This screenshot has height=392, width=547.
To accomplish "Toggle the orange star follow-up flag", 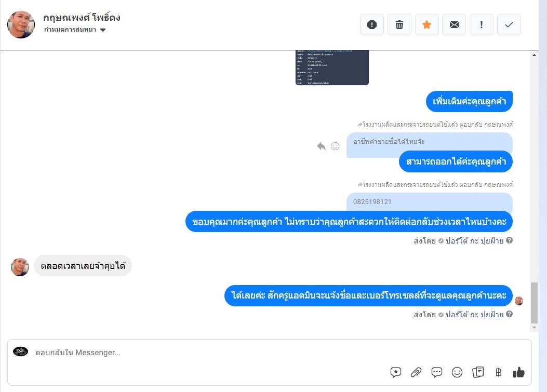I will pyautogui.click(x=426, y=25).
